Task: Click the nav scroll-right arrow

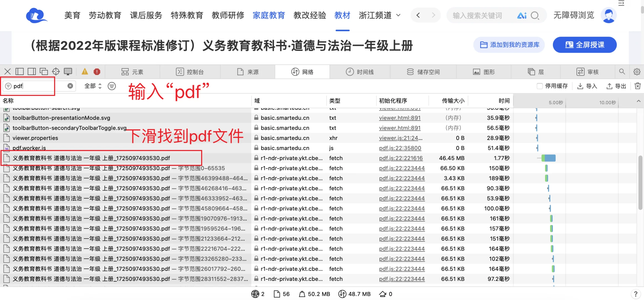Action: [433, 15]
